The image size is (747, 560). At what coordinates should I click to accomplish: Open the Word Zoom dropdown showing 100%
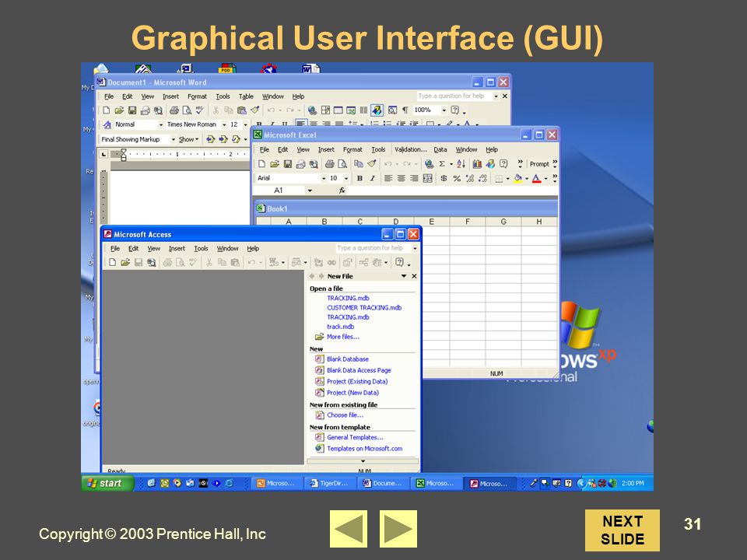[x=444, y=110]
